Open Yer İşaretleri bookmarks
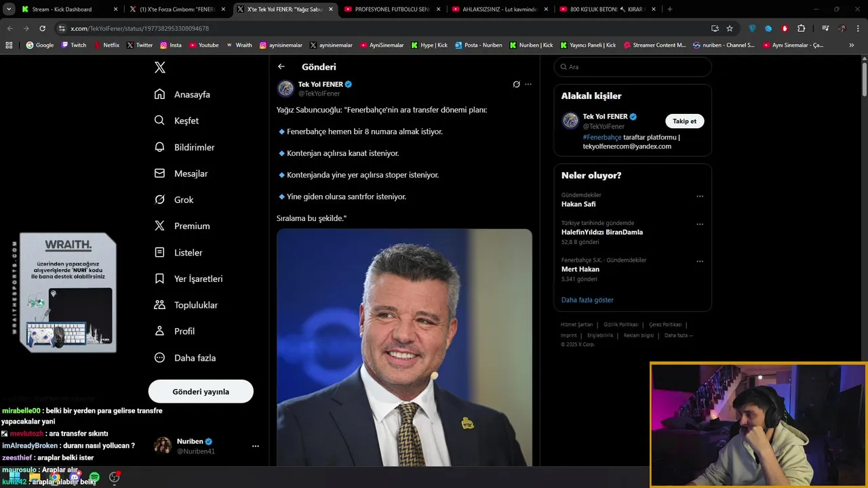Screen dimensions: 868x488 (189, 279)
